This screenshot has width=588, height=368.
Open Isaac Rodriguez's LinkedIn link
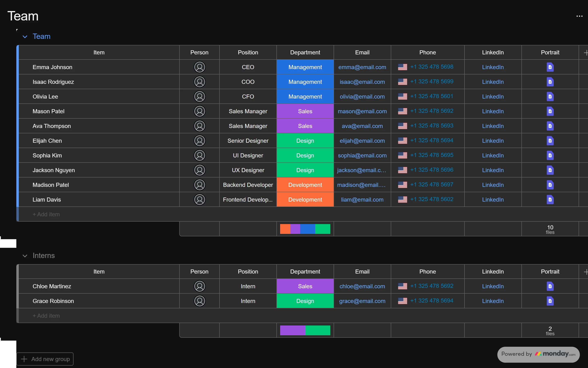[x=493, y=82]
